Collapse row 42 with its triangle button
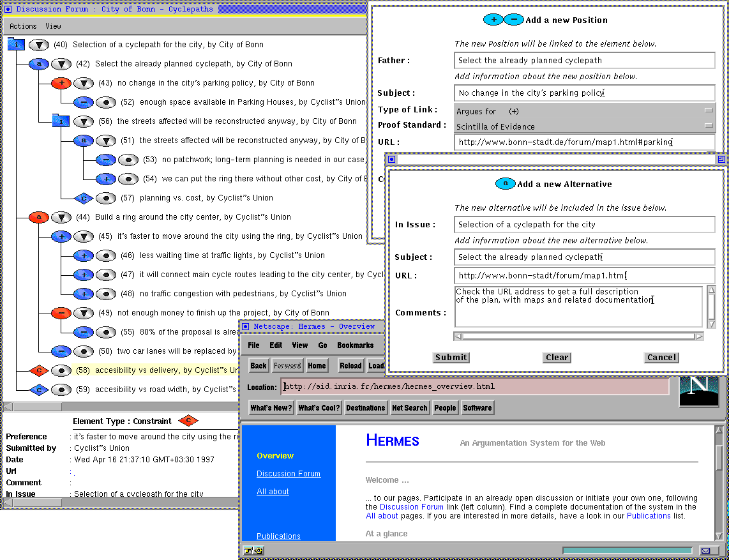Screen dimensions: 729x560 [61, 64]
